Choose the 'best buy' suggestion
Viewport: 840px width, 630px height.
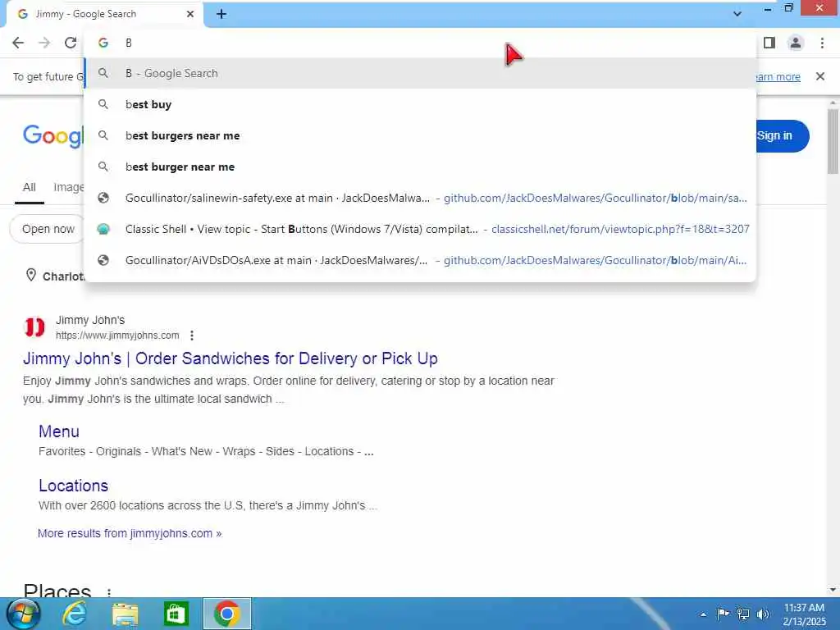point(421,104)
